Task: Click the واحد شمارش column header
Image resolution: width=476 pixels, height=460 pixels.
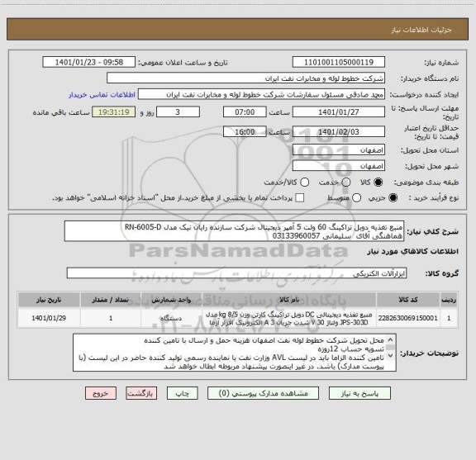Action: [171, 300]
